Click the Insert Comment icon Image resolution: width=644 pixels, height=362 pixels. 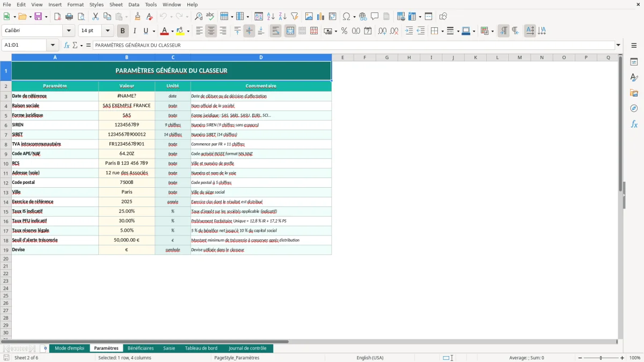(x=375, y=17)
